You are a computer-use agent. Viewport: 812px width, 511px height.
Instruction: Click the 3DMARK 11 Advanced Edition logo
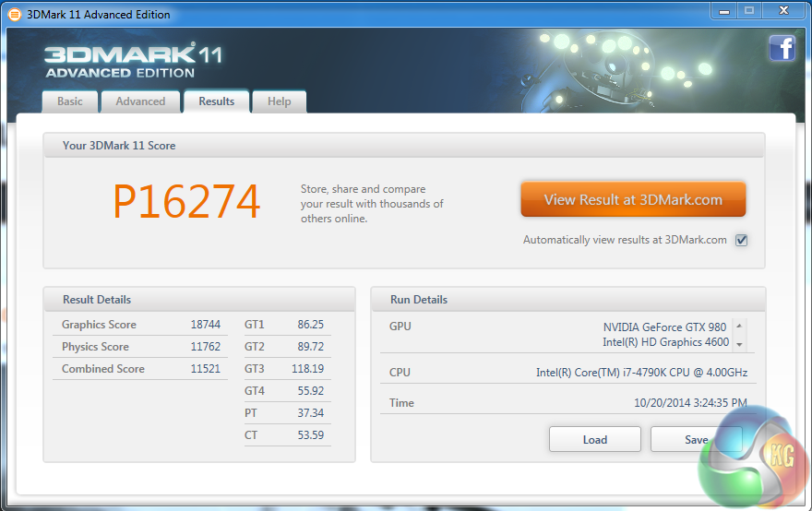pyautogui.click(x=133, y=62)
